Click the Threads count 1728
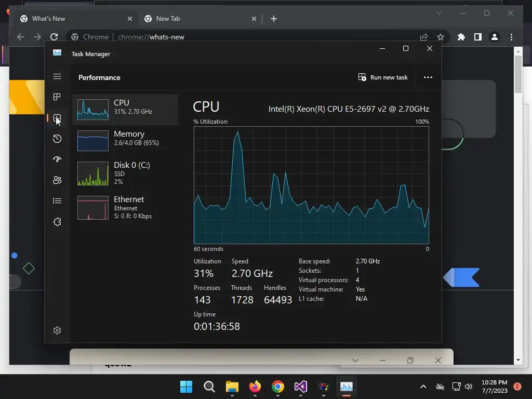Screen dimensions: 532x399 pos(242,300)
